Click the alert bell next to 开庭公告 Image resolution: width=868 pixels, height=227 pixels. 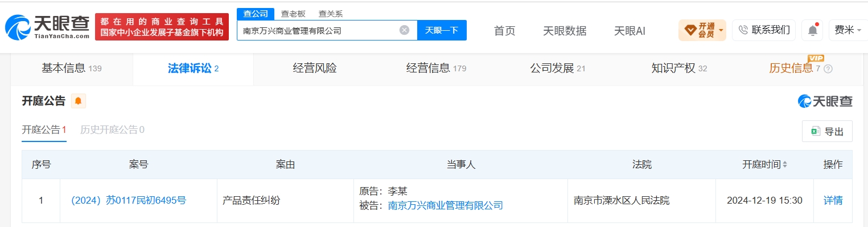pyautogui.click(x=78, y=101)
